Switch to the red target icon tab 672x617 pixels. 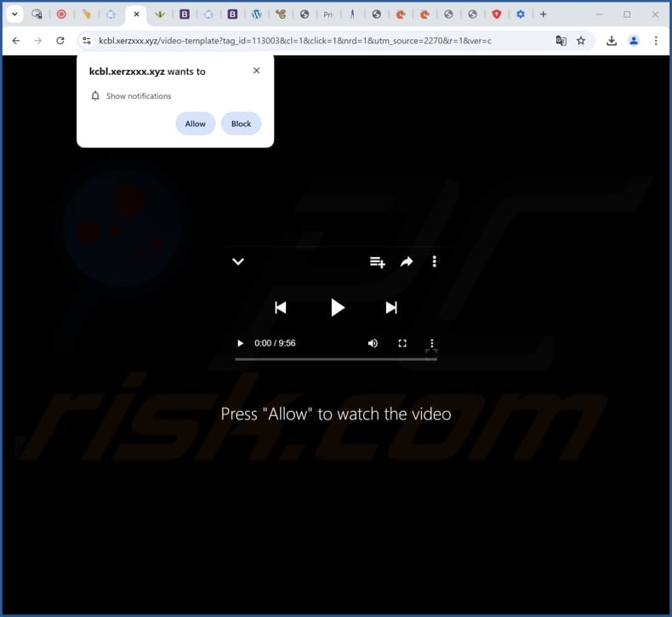click(x=62, y=14)
